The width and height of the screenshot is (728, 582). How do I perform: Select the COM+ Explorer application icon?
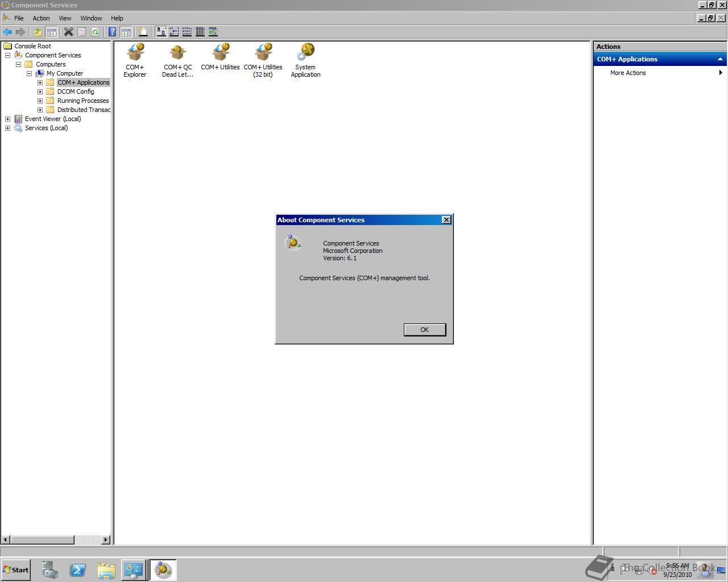[x=135, y=60]
